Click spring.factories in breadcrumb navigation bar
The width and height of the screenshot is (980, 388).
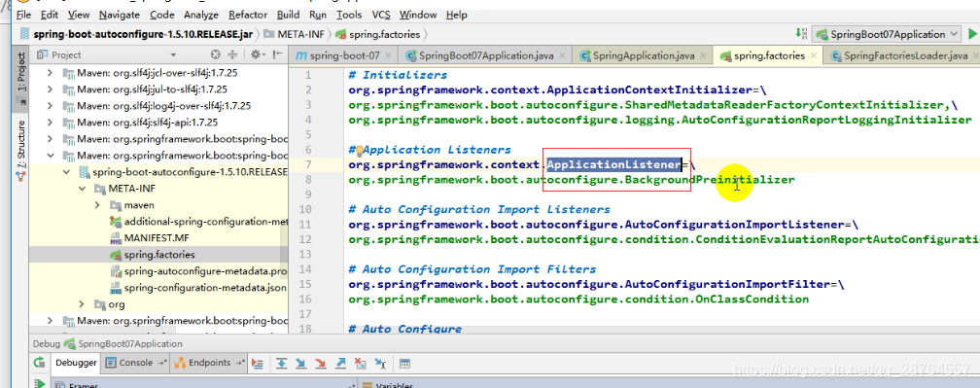coord(377,34)
